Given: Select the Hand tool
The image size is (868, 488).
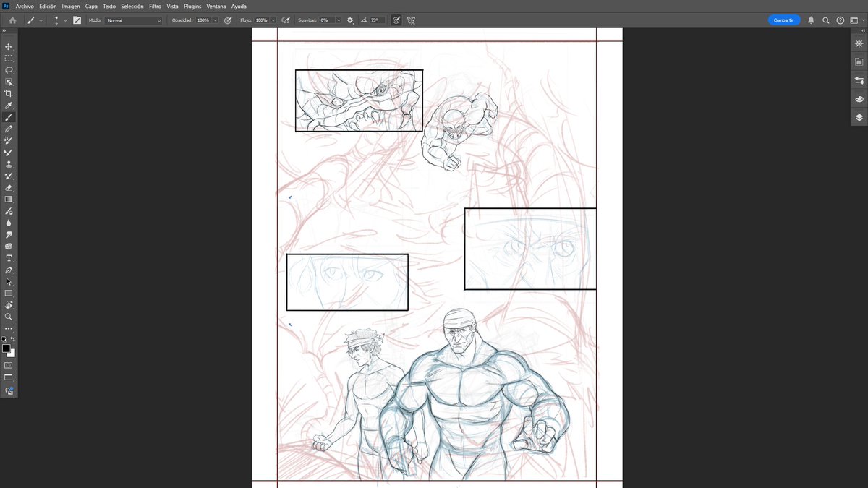Looking at the screenshot, I should [x=9, y=305].
